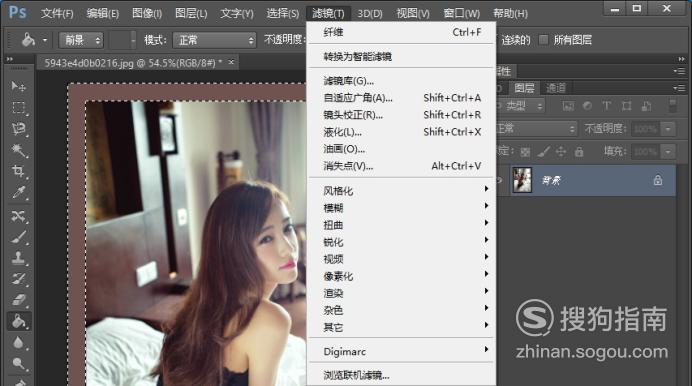Select the Polygonal Lasso tool
The width and height of the screenshot is (692, 386).
pyautogui.click(x=18, y=129)
